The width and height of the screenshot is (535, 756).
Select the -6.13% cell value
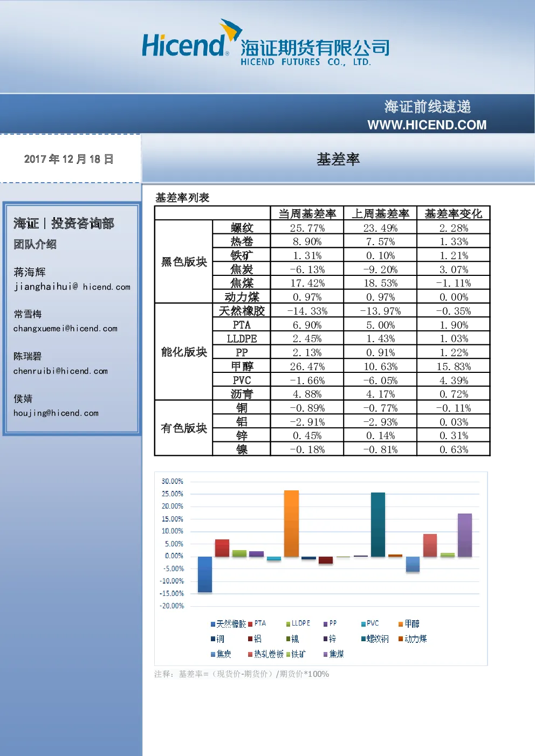(x=307, y=269)
